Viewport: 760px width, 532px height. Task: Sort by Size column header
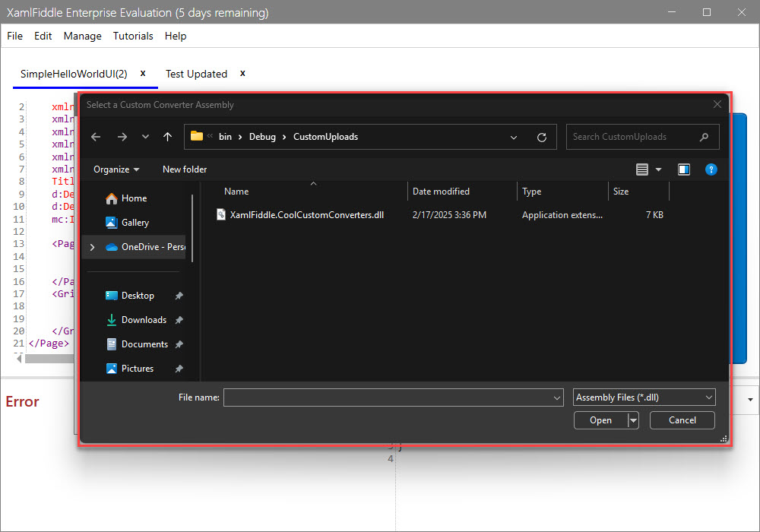point(621,192)
